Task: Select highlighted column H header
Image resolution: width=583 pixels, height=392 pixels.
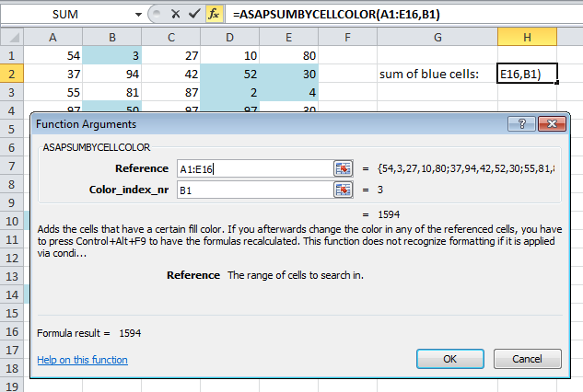Action: (x=527, y=37)
